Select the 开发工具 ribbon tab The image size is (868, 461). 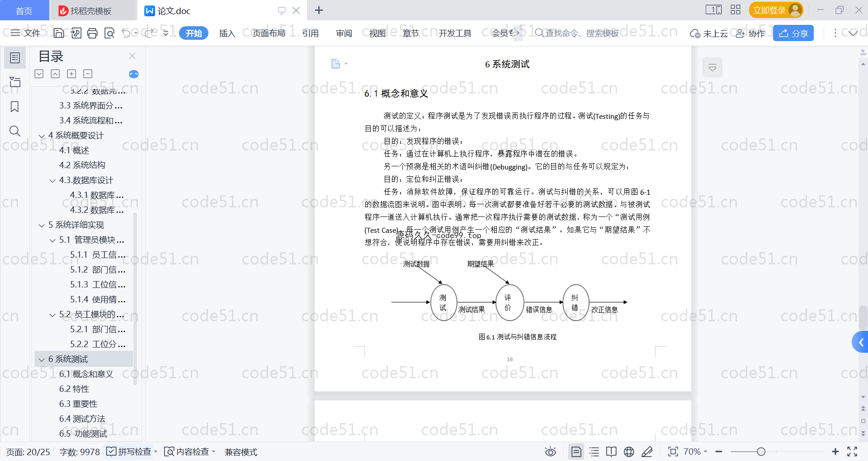455,33
